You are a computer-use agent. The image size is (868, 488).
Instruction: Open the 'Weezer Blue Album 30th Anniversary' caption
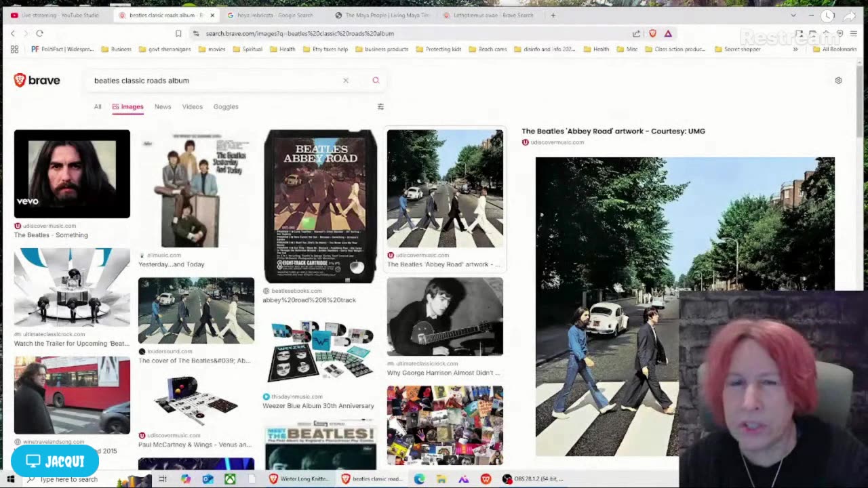tap(318, 406)
